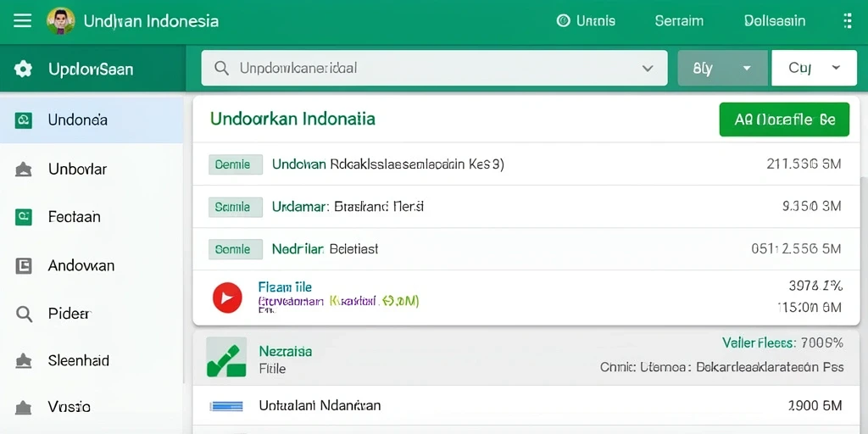Select Feotaan in the sidebar
Viewport: 868px width, 434px height.
coord(92,217)
